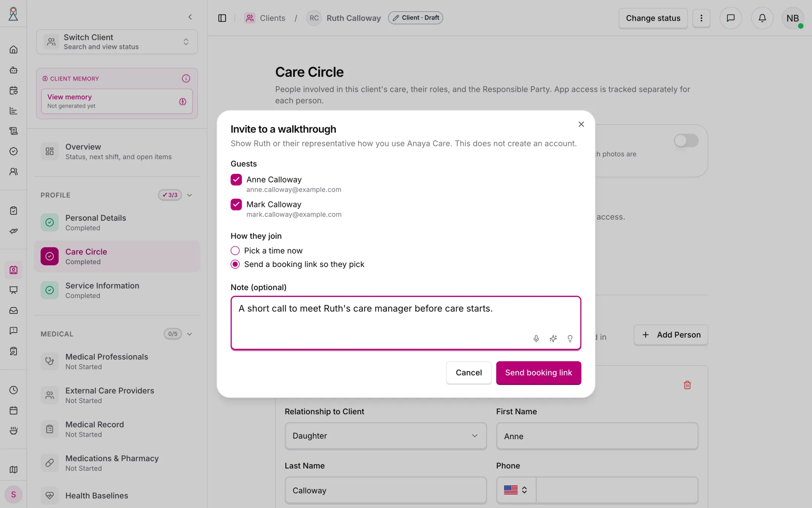Open the people icon in the left rail

point(14,172)
